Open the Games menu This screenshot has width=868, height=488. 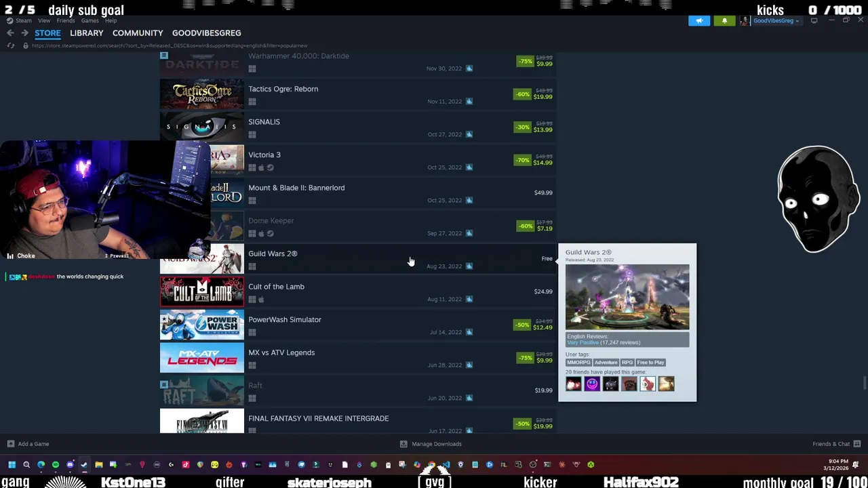[90, 21]
